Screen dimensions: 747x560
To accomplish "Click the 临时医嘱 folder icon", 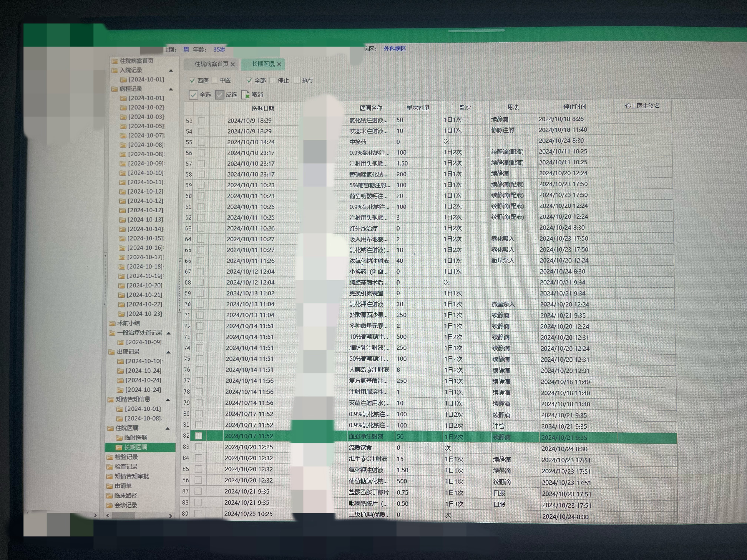I will point(119,437).
